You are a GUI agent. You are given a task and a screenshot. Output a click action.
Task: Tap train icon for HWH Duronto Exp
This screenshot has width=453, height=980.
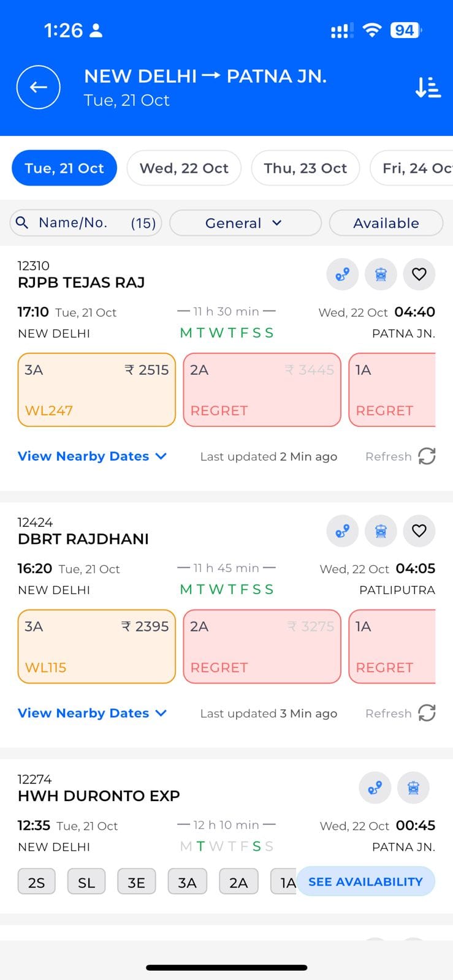pos(413,788)
